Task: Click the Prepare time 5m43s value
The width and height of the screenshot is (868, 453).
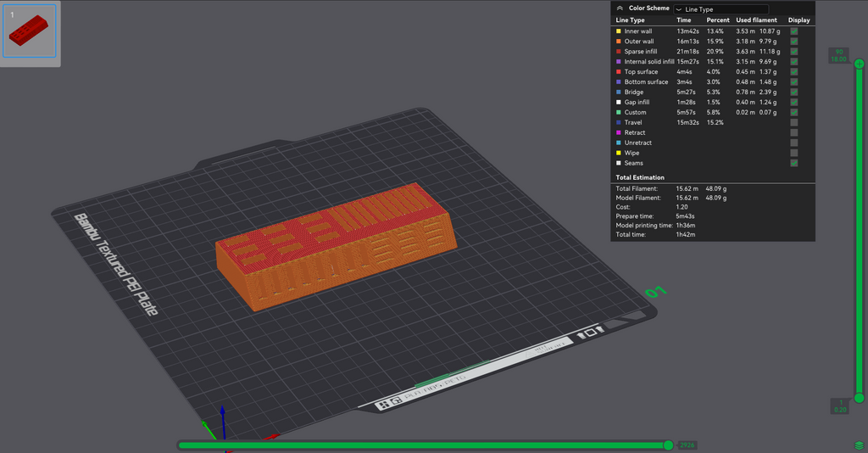Action: (685, 216)
